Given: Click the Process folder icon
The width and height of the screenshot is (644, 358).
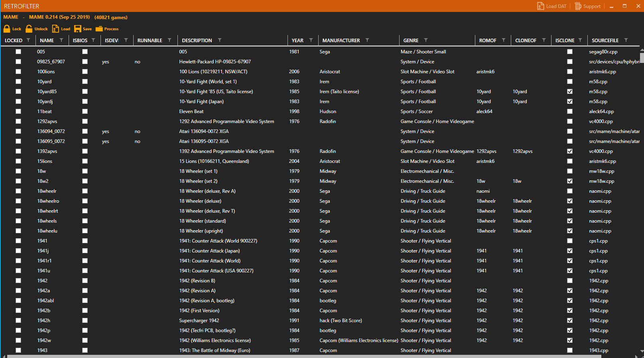Looking at the screenshot, I should [x=99, y=29].
